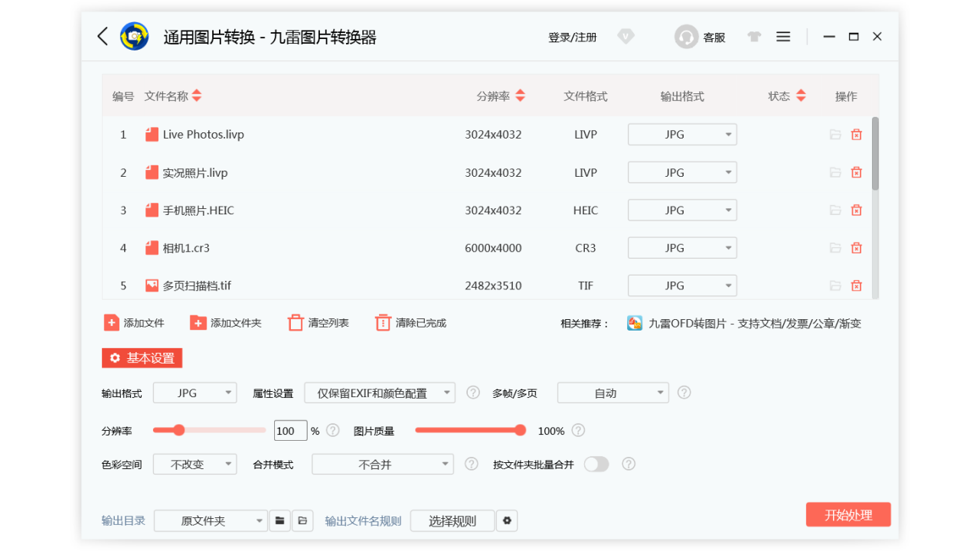Open the skin theme shirt icon
This screenshot has height=551, width=980.
click(754, 37)
